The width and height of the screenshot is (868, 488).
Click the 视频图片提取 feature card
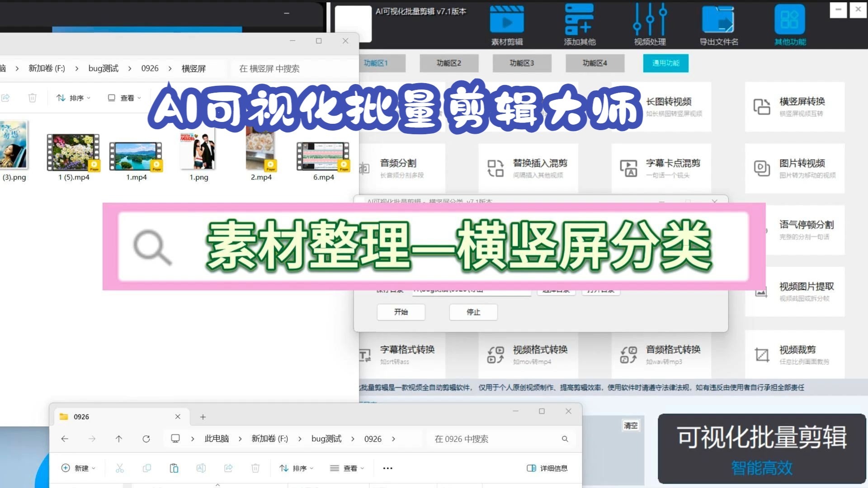click(795, 291)
